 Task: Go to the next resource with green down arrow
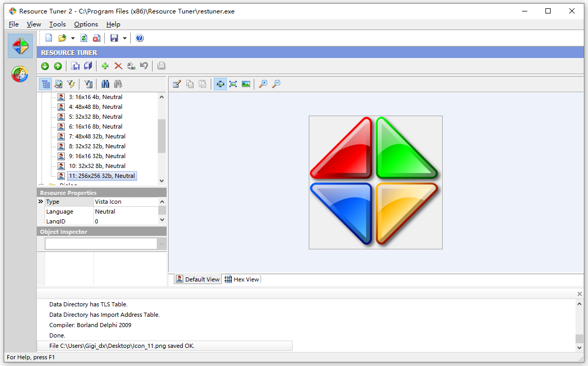pos(45,66)
